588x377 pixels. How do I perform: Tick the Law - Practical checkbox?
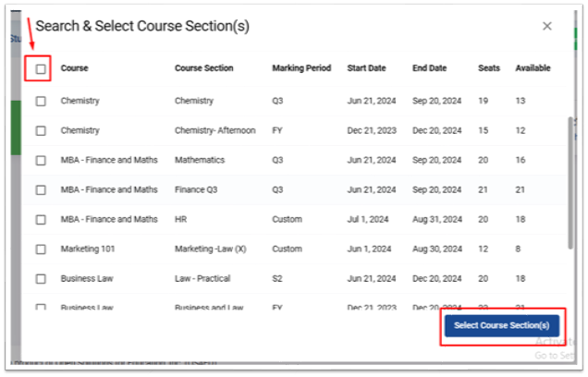coord(41,279)
